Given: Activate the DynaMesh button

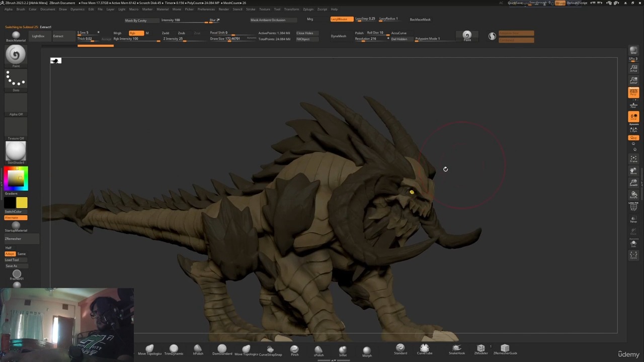Looking at the screenshot, I should [338, 36].
